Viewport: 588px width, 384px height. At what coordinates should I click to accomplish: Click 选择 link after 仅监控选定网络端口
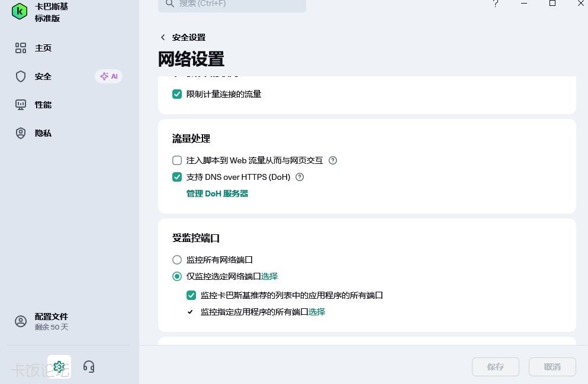[x=269, y=276]
